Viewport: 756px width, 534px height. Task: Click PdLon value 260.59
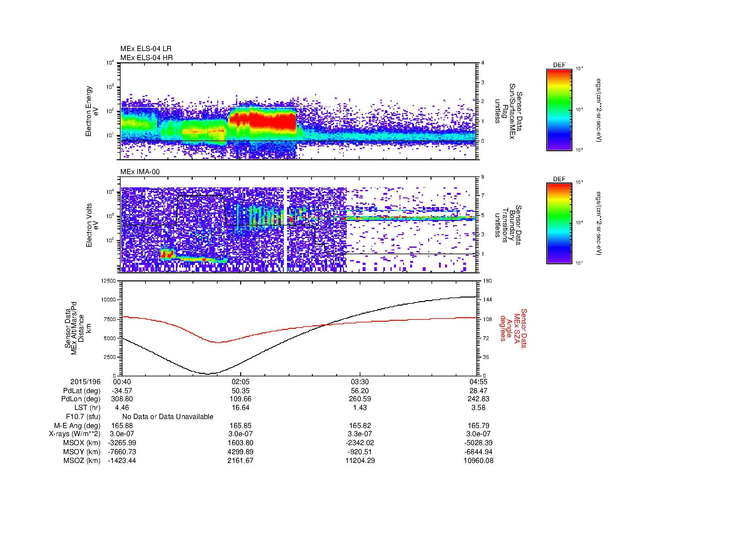(x=360, y=399)
